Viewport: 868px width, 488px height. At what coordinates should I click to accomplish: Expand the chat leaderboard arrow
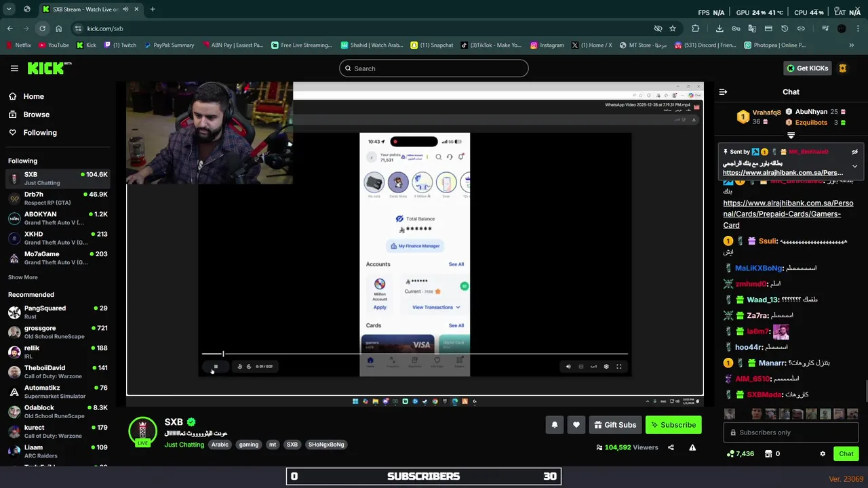click(x=791, y=136)
